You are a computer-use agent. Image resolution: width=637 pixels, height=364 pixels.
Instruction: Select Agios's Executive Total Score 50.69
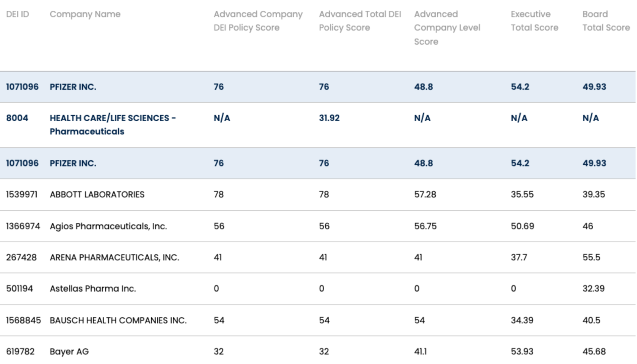522,226
